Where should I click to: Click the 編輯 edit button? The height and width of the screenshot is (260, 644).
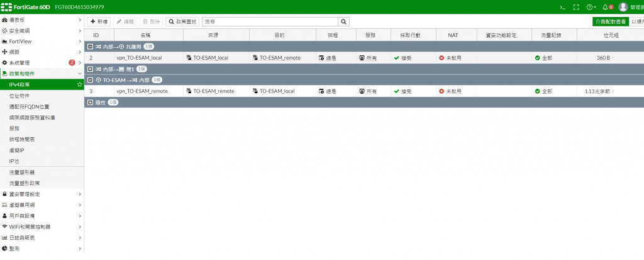[125, 22]
